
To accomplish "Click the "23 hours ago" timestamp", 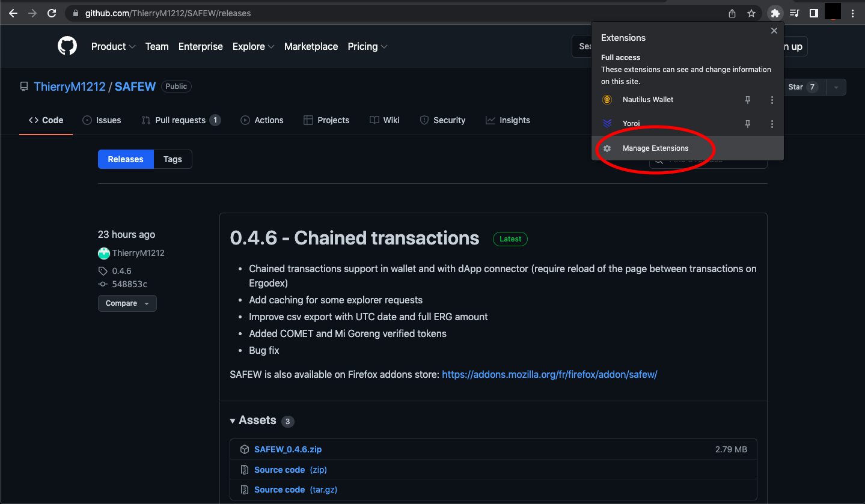I will (x=126, y=234).
